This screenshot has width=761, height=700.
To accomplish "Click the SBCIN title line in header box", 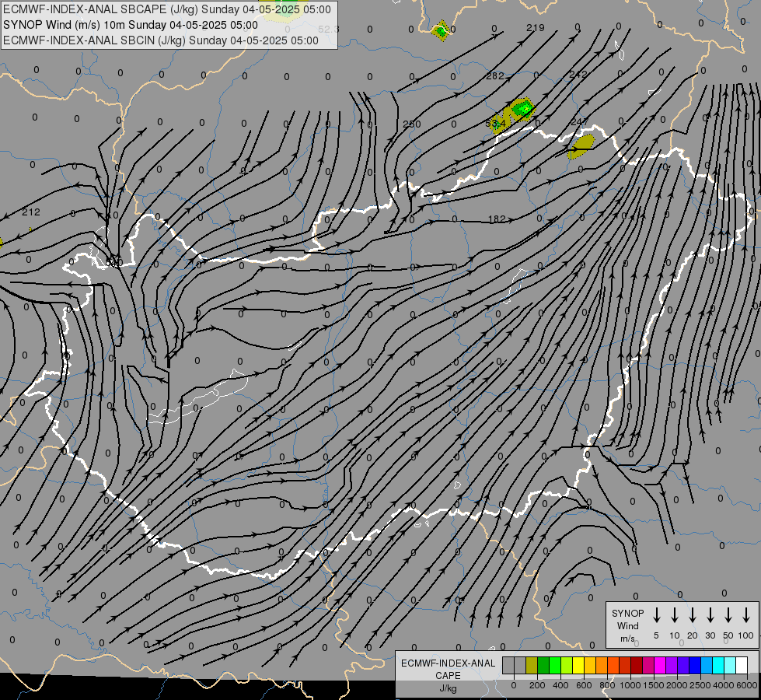I will tap(161, 40).
